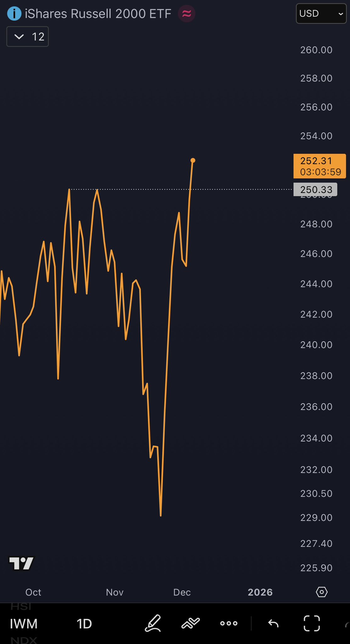This screenshot has height=644, width=350.
Task: Tap the pink approximately-equal data icon
Action: point(186,14)
